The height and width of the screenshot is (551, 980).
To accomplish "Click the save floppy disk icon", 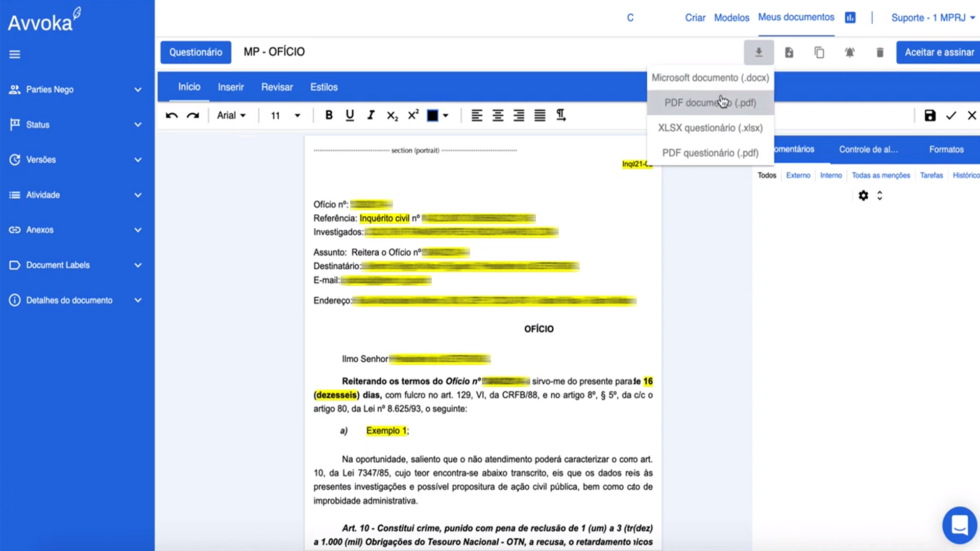I will coord(929,115).
